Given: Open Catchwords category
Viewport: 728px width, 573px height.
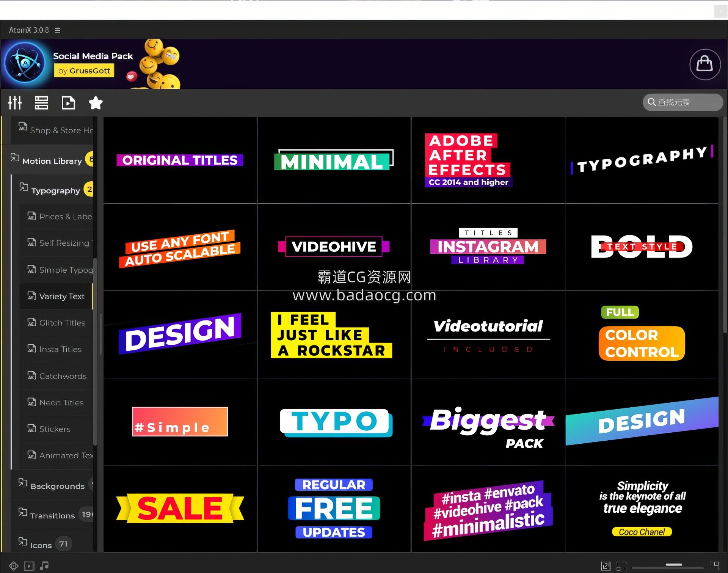Looking at the screenshot, I should pos(56,376).
